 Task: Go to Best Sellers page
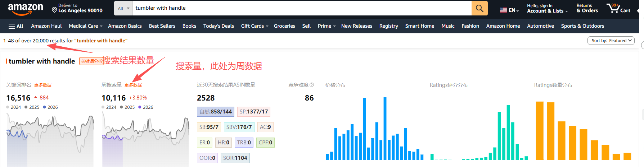(162, 26)
